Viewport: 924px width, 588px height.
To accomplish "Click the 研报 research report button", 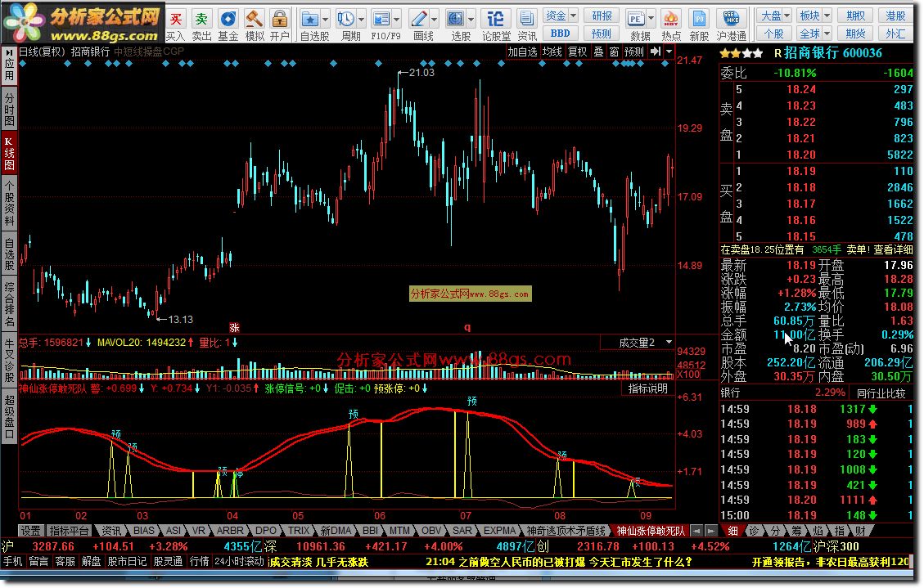I will (x=602, y=16).
